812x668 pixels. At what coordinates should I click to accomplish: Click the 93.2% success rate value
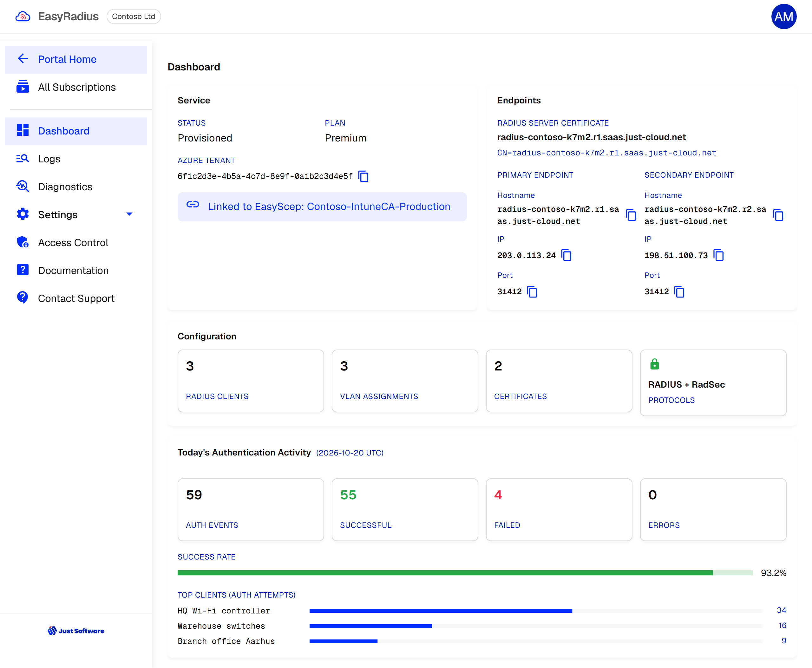pos(773,573)
